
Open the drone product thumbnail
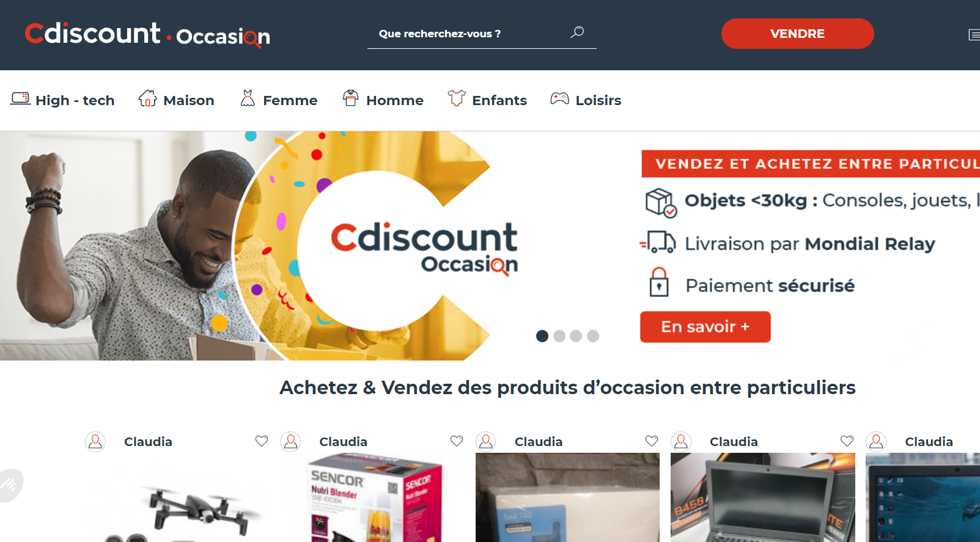click(x=182, y=497)
